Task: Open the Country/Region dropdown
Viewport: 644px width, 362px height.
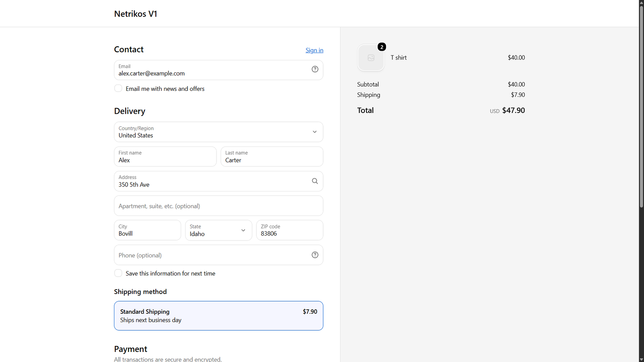Action: point(219,132)
